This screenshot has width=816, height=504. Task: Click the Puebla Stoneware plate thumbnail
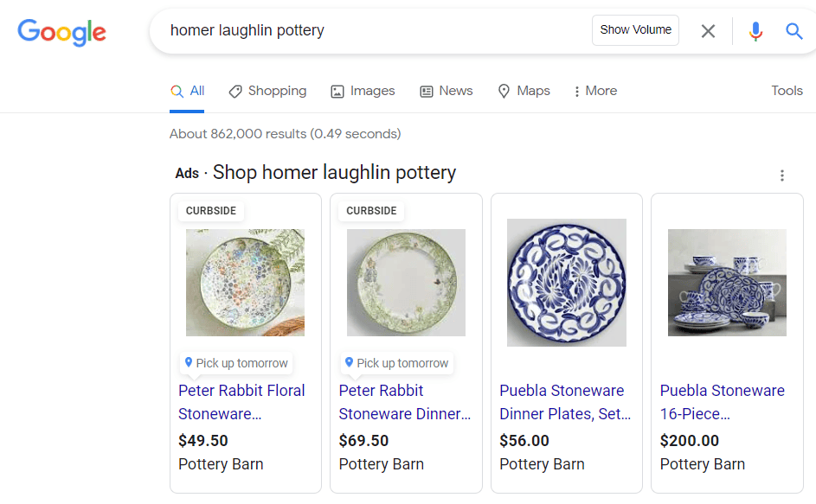coord(566,283)
